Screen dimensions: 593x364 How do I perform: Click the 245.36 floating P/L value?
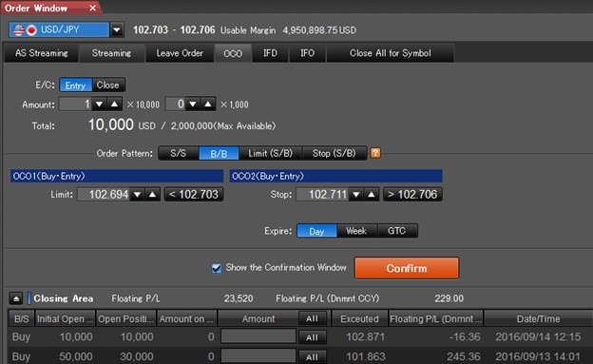click(464, 356)
